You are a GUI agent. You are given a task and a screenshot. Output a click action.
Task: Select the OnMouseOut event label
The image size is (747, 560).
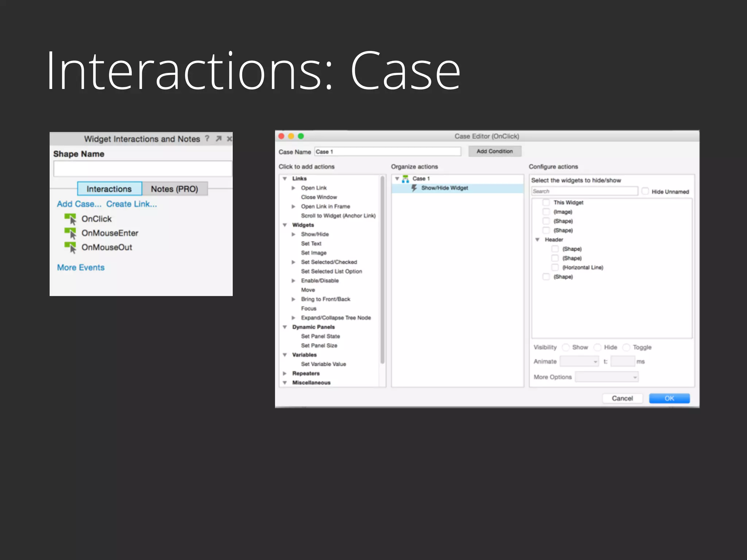(x=107, y=247)
